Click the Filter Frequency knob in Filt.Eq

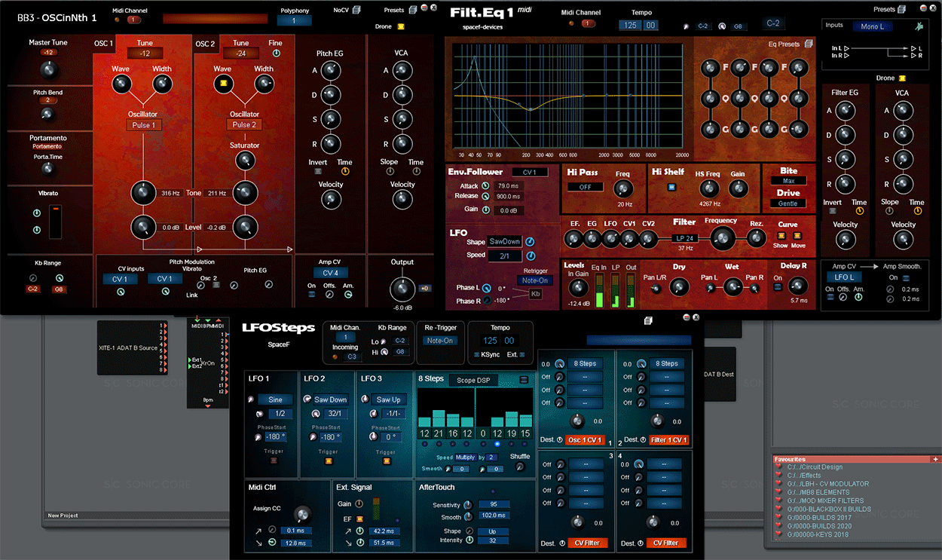(x=721, y=239)
